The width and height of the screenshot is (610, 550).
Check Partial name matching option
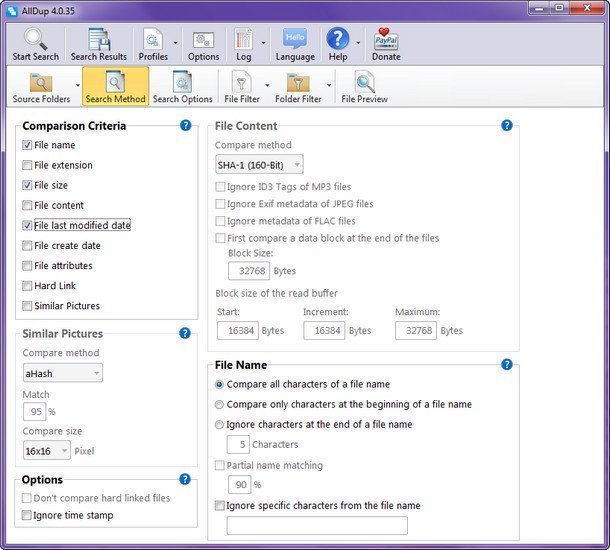tap(220, 465)
